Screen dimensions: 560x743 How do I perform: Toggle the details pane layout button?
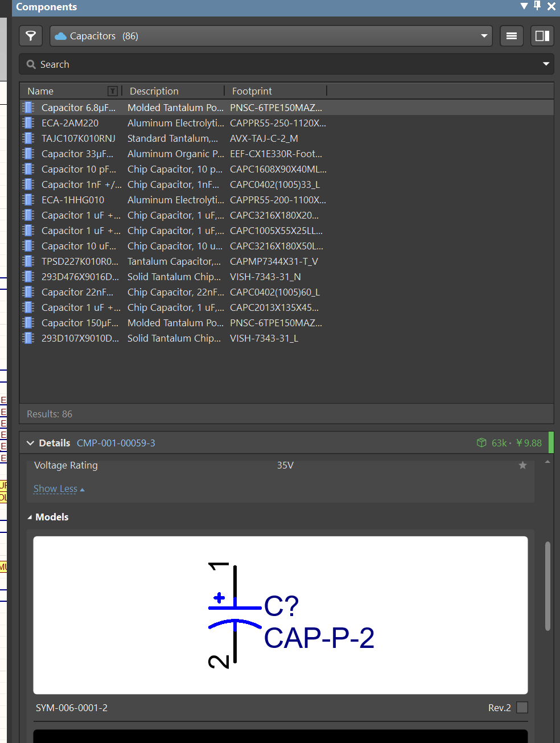[x=542, y=36]
